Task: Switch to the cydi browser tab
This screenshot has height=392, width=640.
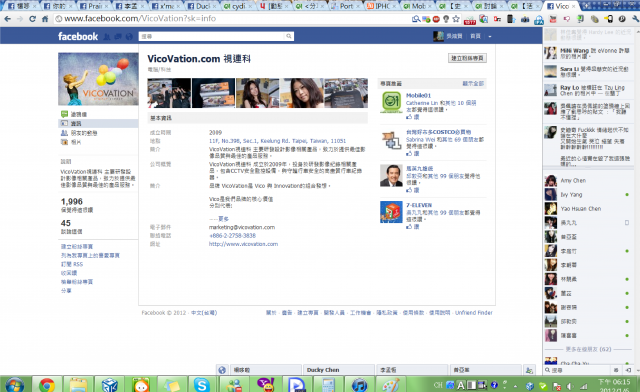Action: [x=238, y=6]
